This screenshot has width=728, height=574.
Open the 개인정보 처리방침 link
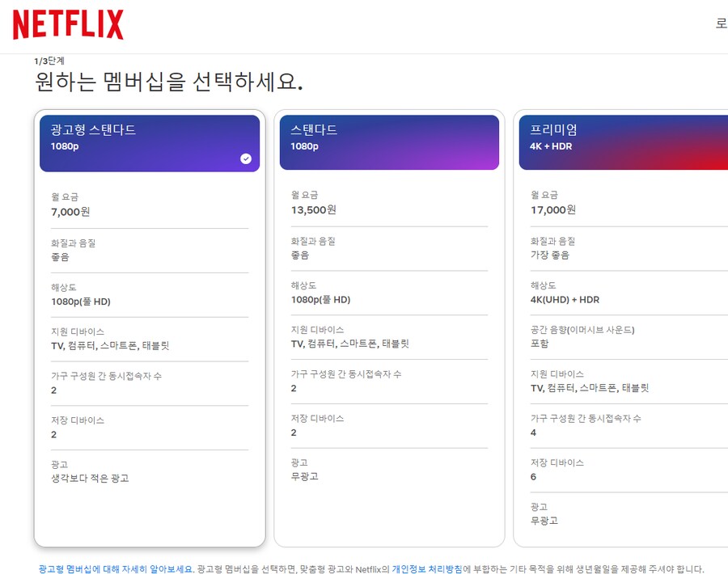click(427, 569)
